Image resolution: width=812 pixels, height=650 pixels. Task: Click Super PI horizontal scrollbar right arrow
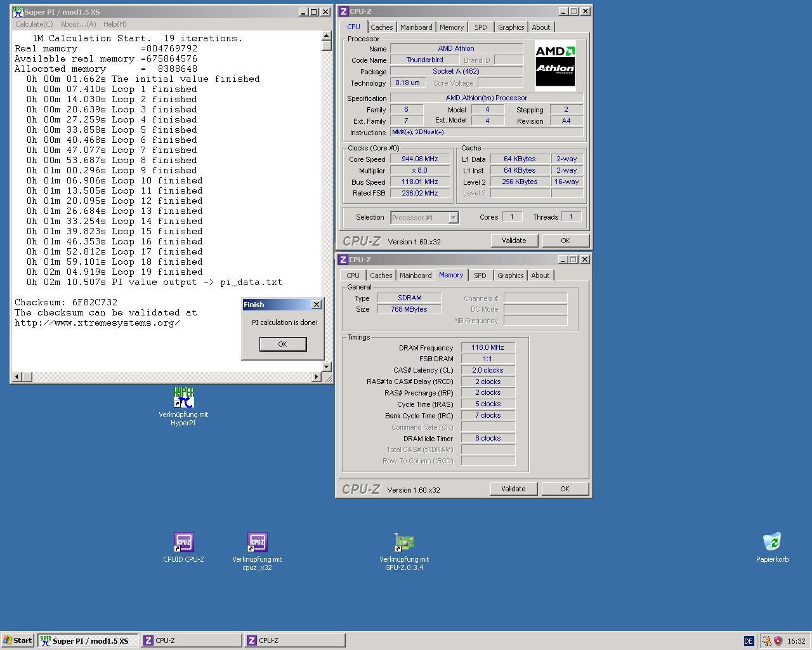317,377
